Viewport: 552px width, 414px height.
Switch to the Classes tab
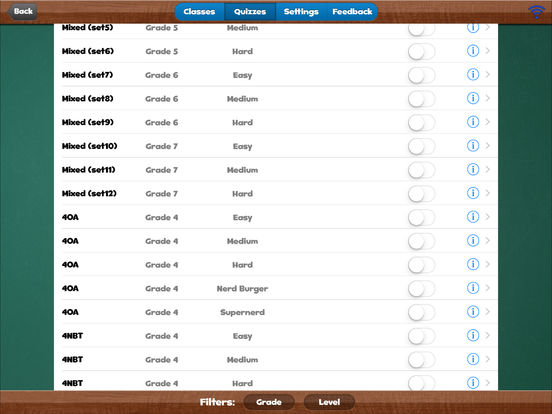(x=199, y=12)
